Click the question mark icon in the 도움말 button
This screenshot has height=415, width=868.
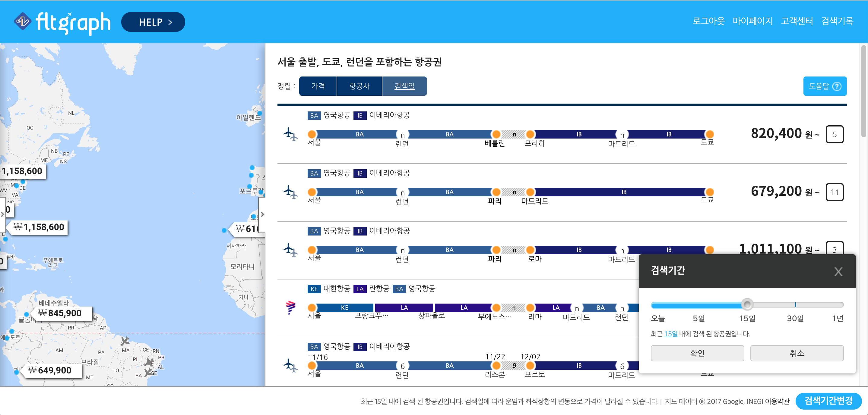point(836,86)
